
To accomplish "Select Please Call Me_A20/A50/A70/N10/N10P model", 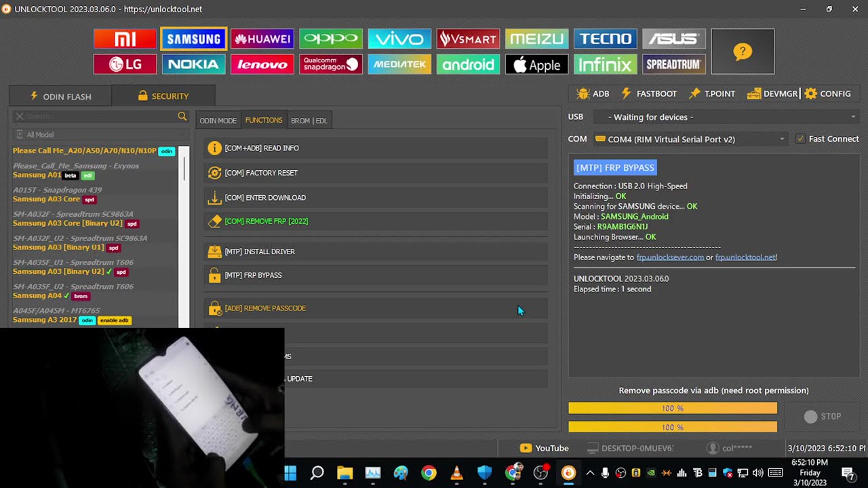I will [94, 150].
